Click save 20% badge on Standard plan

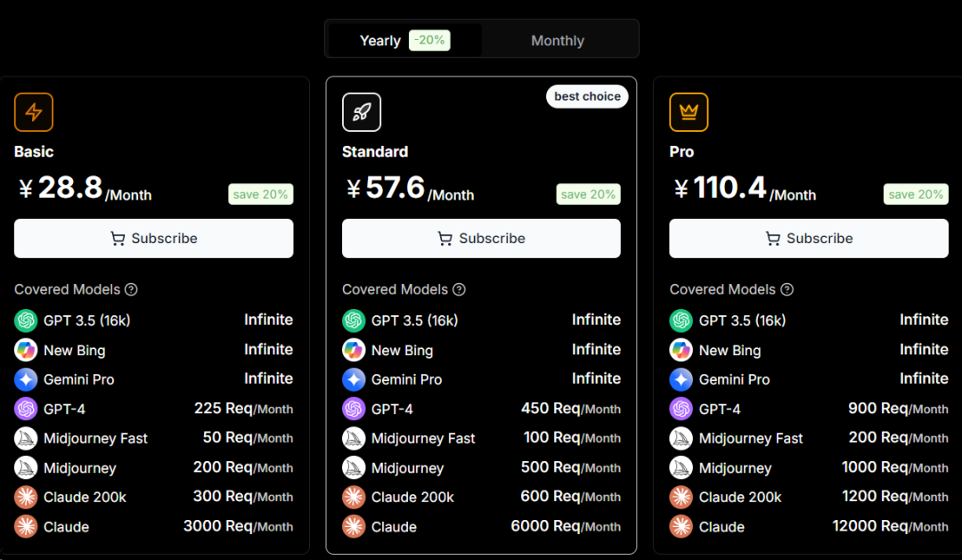[589, 194]
